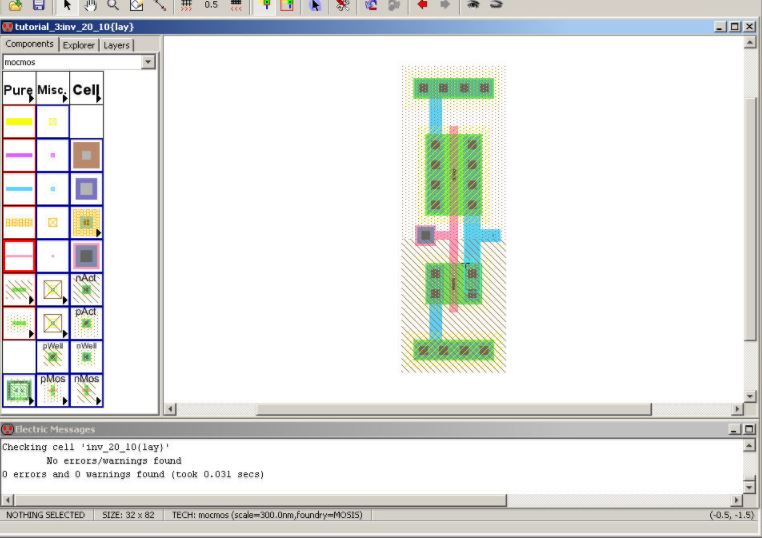This screenshot has height=538, width=762.
Task: Toggle the 0.5 grid alignment setting
Action: pos(210,5)
